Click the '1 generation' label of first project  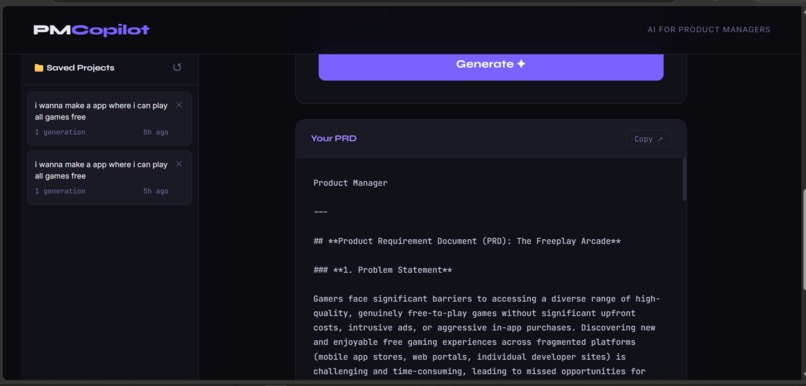pyautogui.click(x=60, y=132)
